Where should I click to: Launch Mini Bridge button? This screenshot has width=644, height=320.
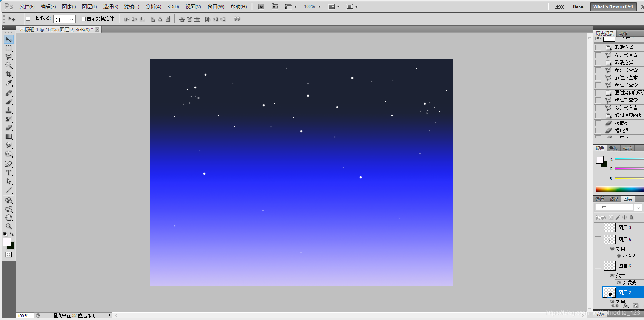tap(275, 6)
